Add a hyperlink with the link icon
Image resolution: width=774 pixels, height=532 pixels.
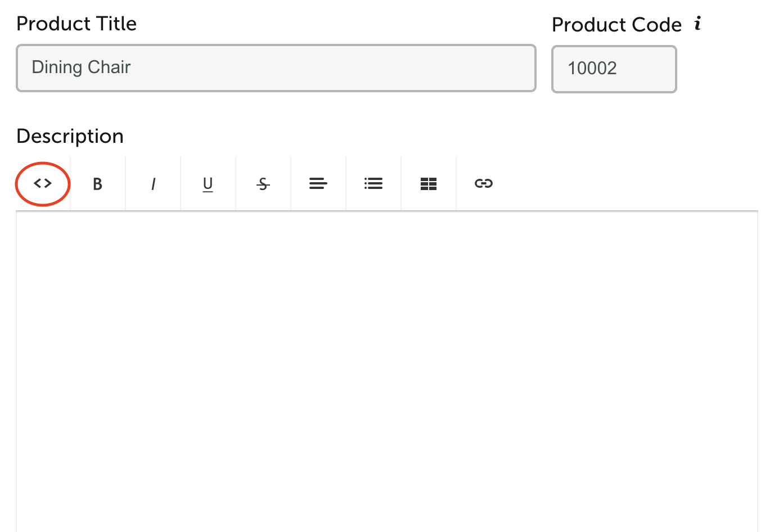pos(484,183)
